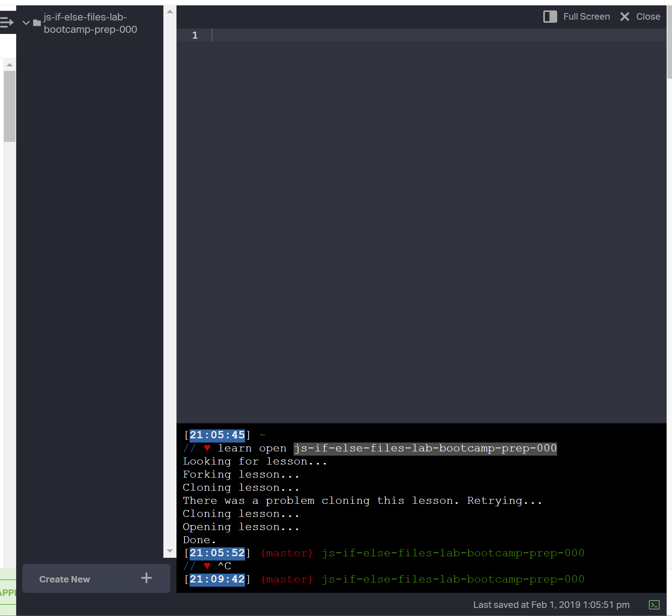
Task: Click the left page scrollbar thumb
Action: (10, 106)
